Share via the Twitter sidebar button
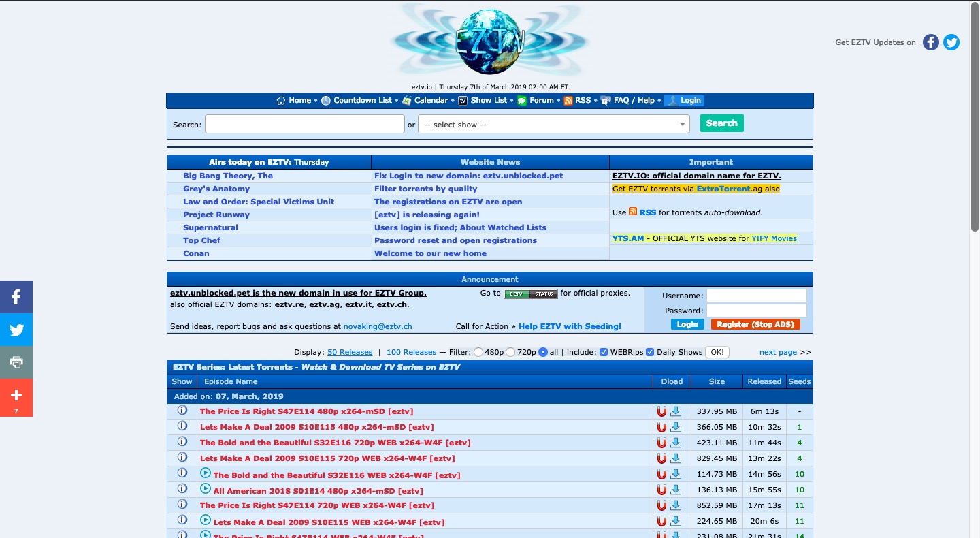980x538 pixels. coord(16,330)
